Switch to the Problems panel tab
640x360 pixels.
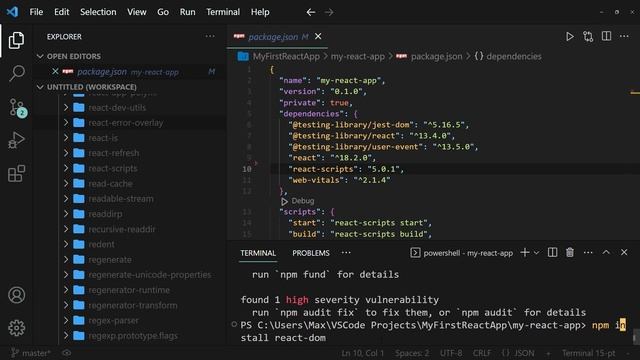[311, 253]
